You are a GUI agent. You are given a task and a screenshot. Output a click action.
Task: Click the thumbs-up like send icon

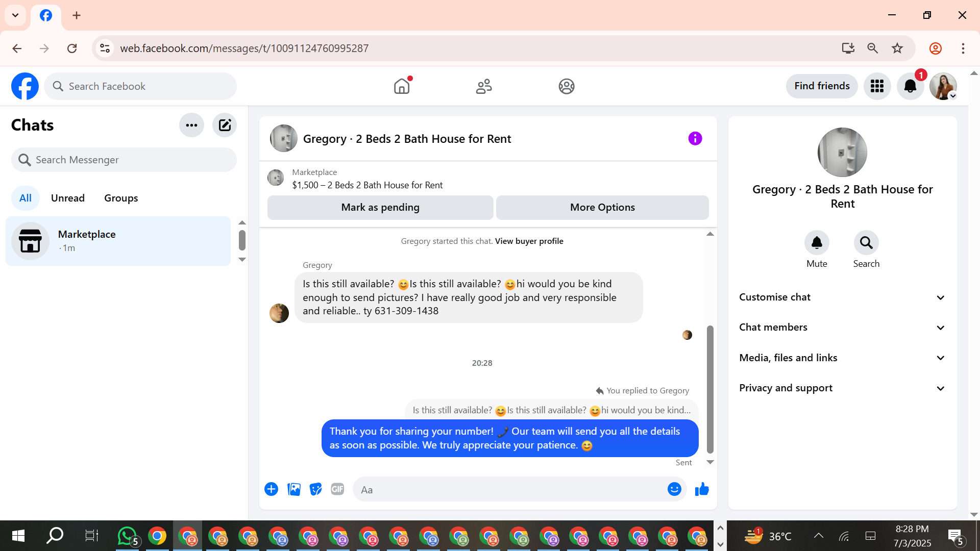(702, 489)
